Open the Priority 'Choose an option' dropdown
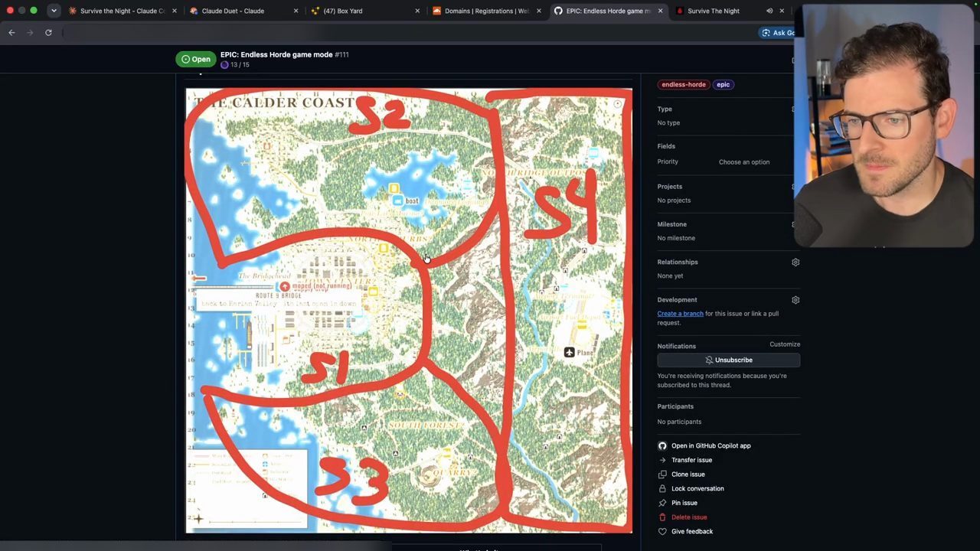The height and width of the screenshot is (551, 980). point(744,162)
